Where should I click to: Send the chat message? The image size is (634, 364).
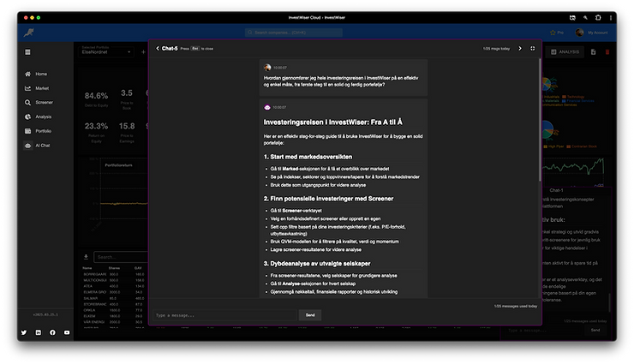tap(310, 315)
